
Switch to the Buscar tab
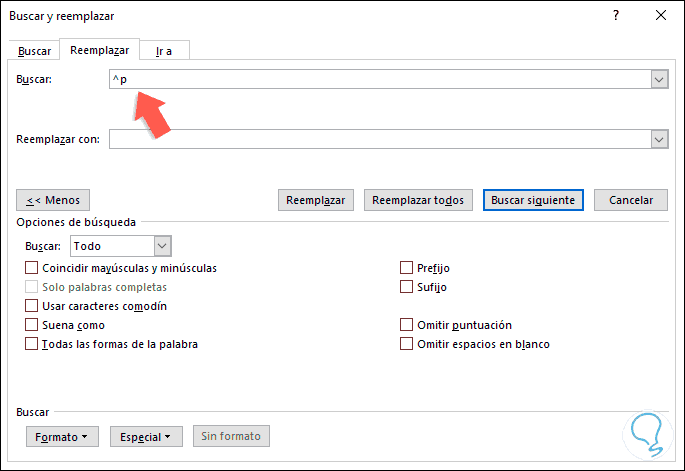34,50
